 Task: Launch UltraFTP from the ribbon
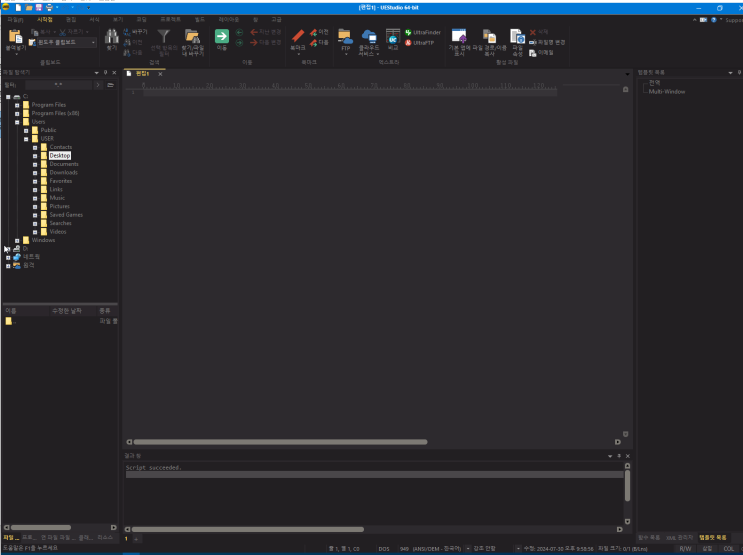point(420,43)
